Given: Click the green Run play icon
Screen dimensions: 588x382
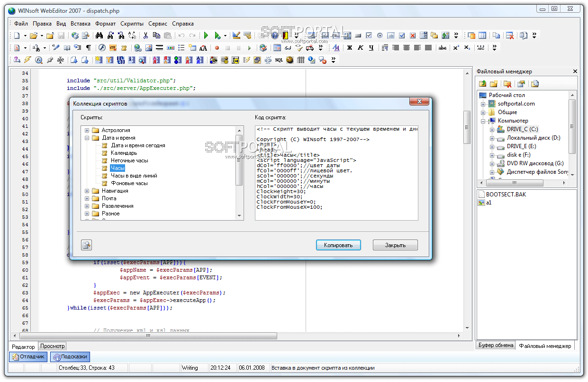Looking at the screenshot, I should tap(206, 36).
